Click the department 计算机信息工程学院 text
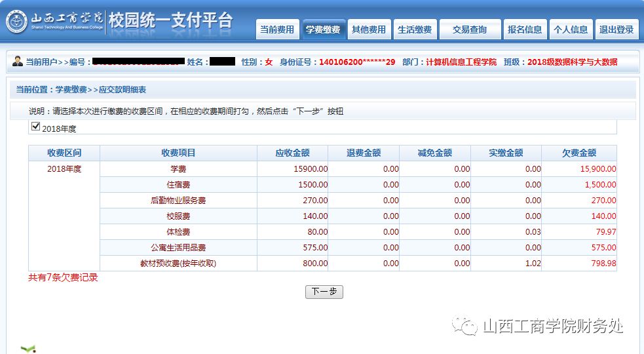 (x=461, y=62)
